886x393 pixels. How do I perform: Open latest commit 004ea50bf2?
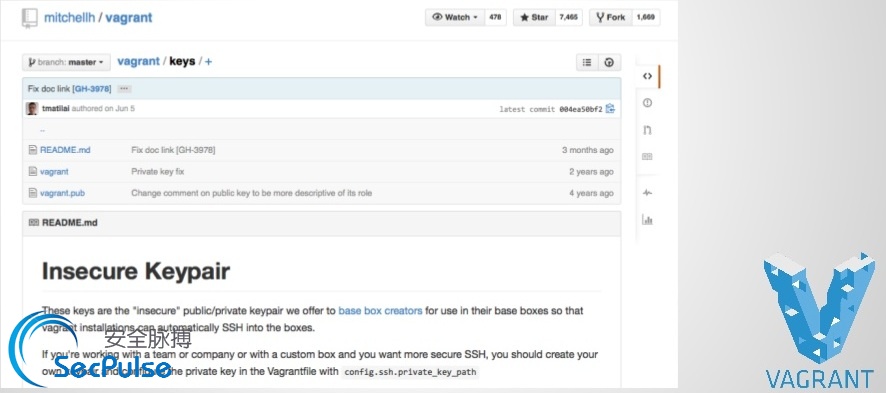point(581,109)
